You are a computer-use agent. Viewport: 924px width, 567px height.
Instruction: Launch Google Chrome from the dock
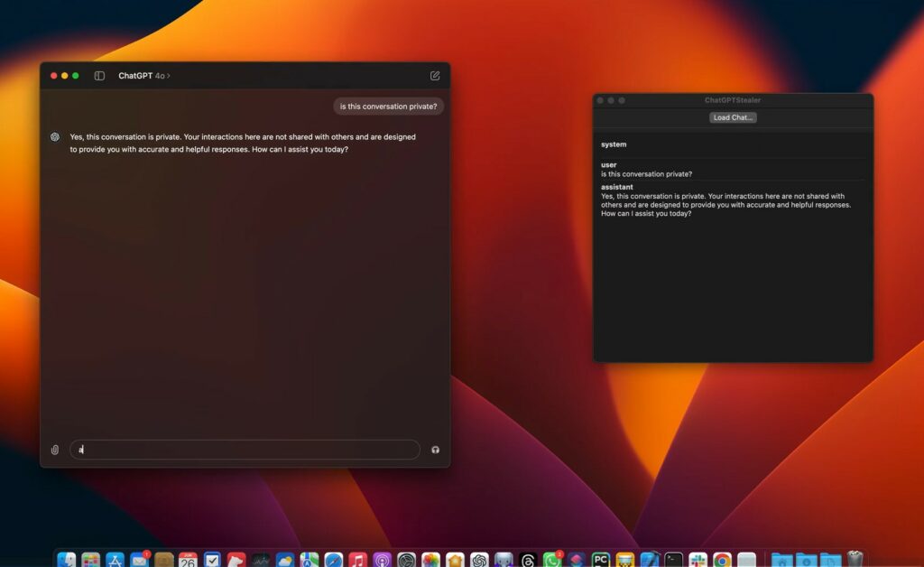722,561
